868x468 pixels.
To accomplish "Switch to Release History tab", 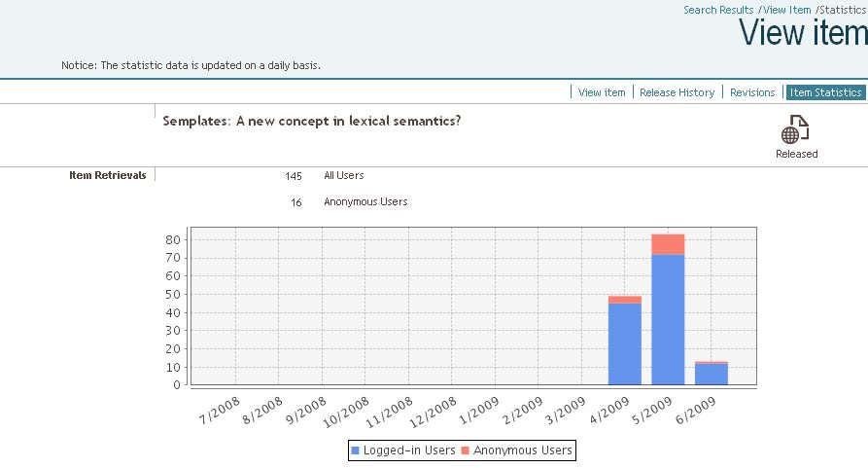I will tap(677, 92).
